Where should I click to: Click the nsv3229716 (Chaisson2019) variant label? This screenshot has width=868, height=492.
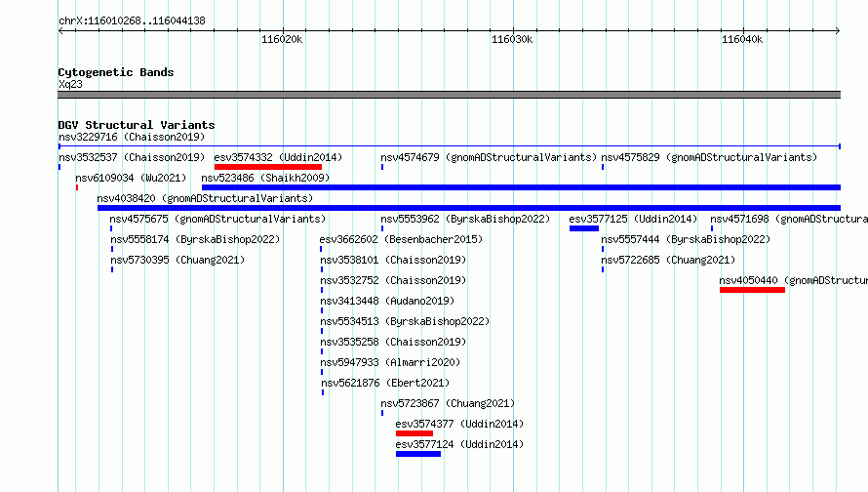pyautogui.click(x=132, y=137)
